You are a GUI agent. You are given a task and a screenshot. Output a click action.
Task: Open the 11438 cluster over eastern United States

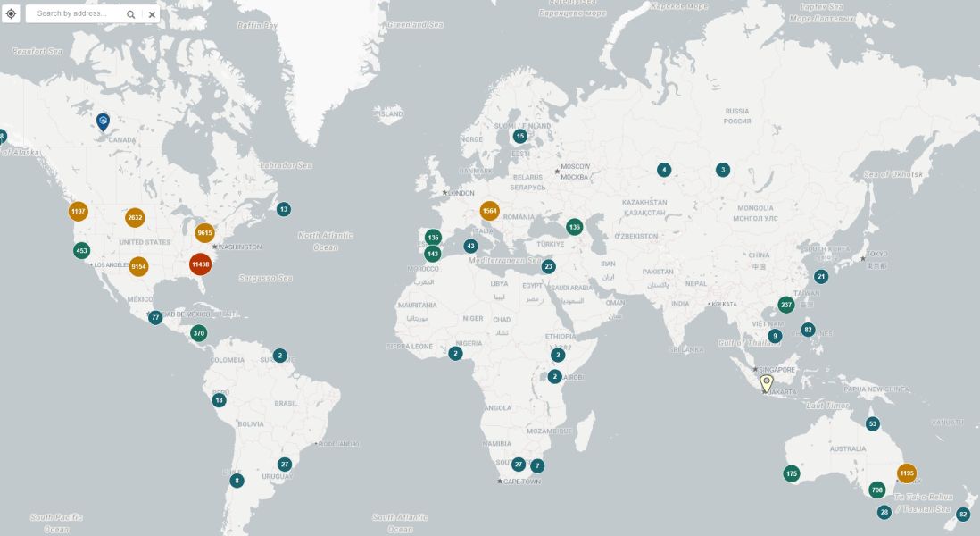point(202,265)
